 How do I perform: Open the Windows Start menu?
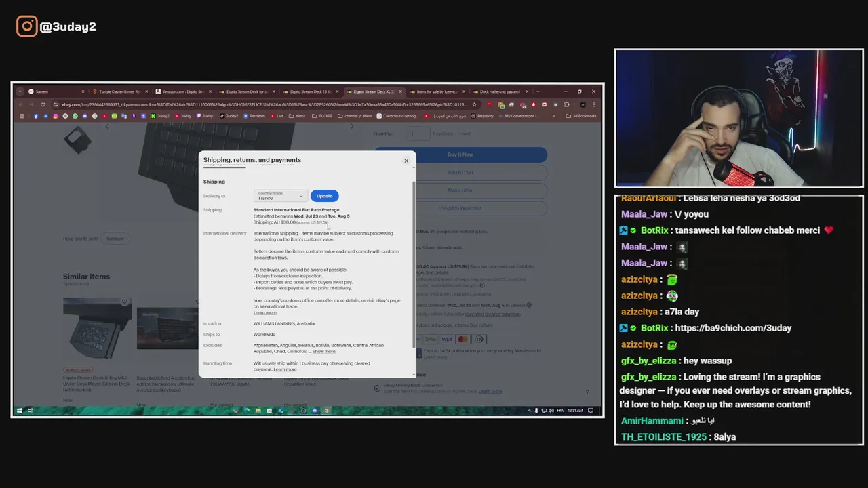pyautogui.click(x=19, y=411)
